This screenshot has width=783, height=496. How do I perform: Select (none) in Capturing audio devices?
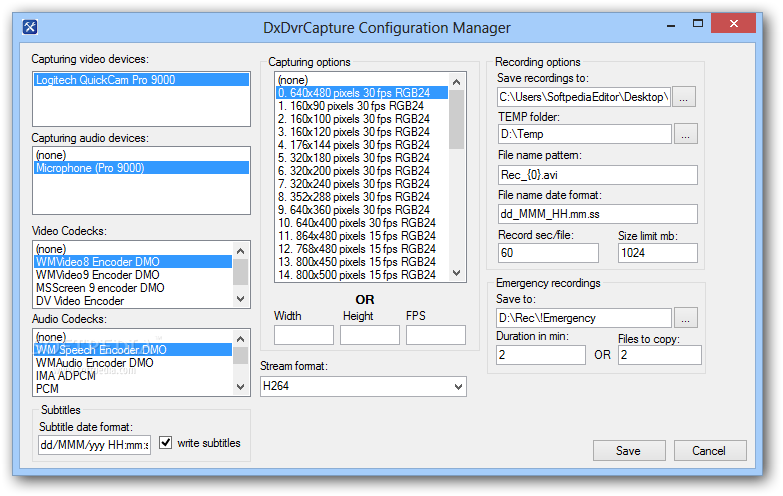(141, 155)
